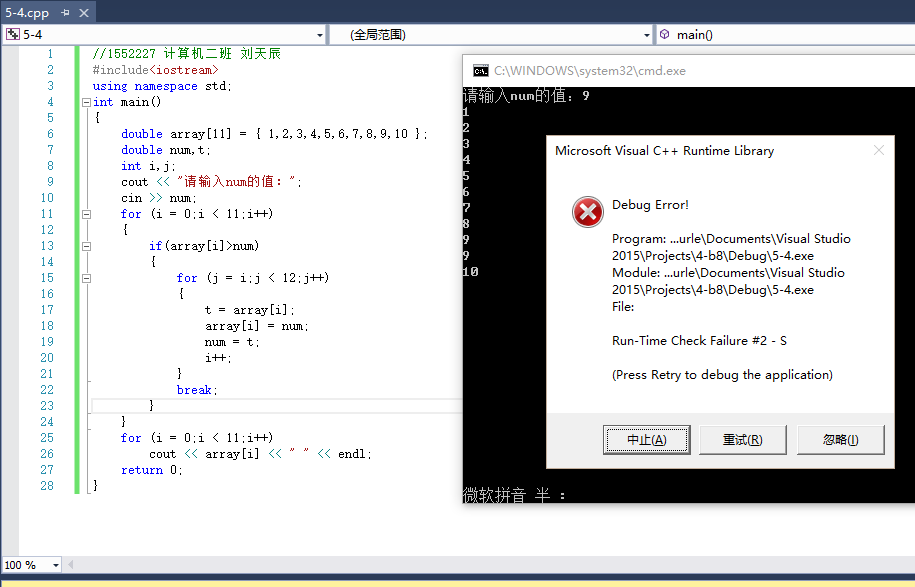Click the comment on line 1
The image size is (915, 587).
point(187,54)
